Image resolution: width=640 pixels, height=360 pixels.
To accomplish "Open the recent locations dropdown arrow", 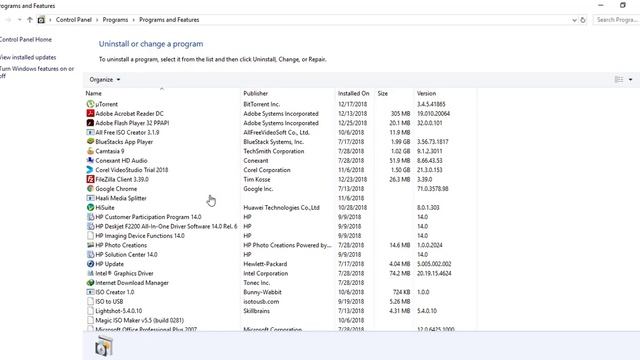I will 20,20.
